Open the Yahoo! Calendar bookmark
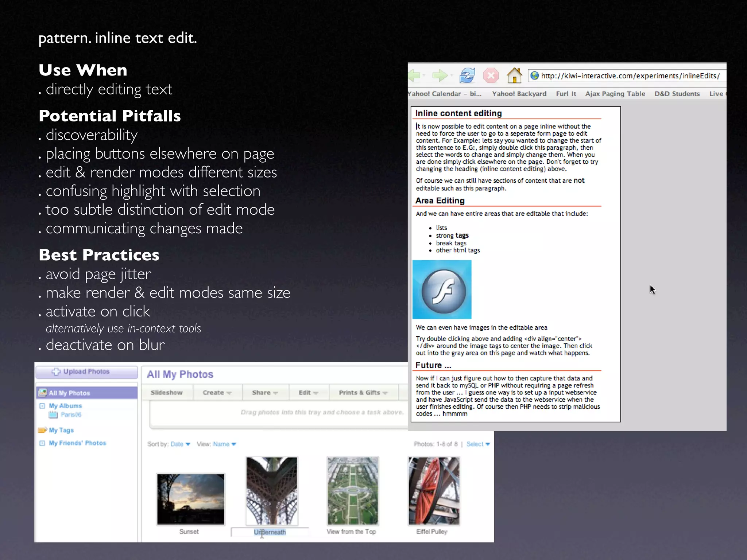 coord(445,94)
